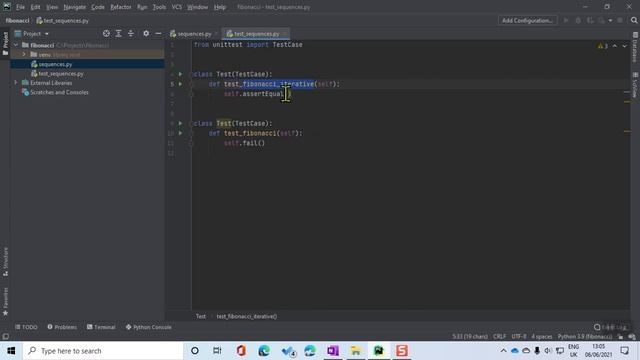
Task: Open the Project view dropdown
Action: pyautogui.click(x=32, y=33)
